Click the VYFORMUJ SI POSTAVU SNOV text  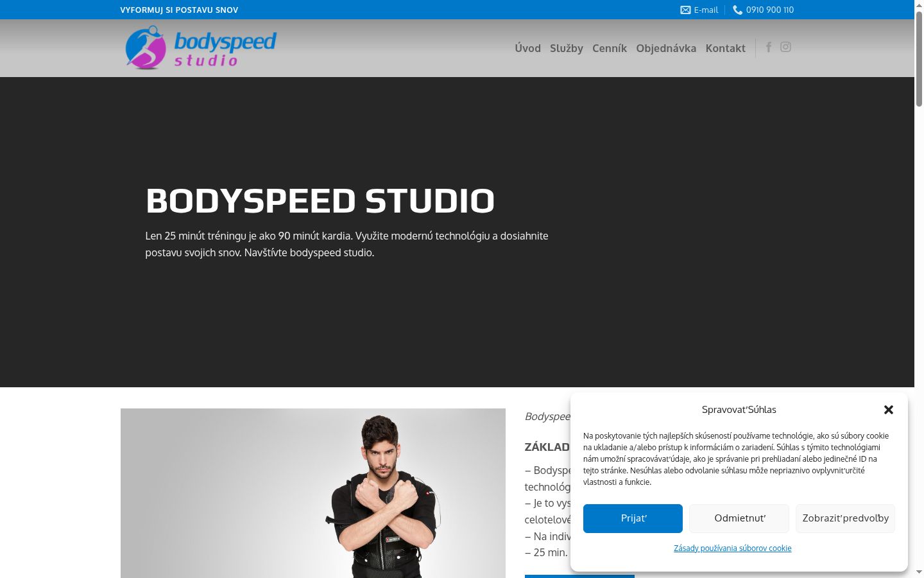pos(179,10)
